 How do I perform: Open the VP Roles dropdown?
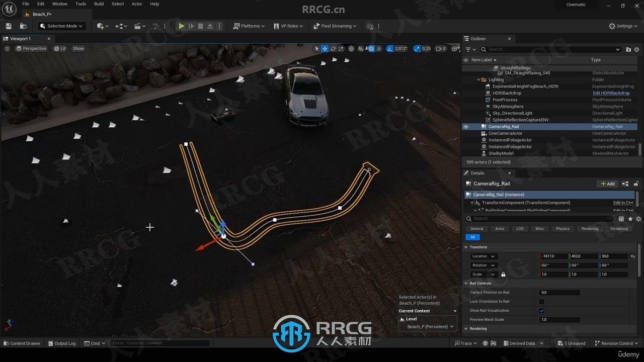(x=288, y=26)
